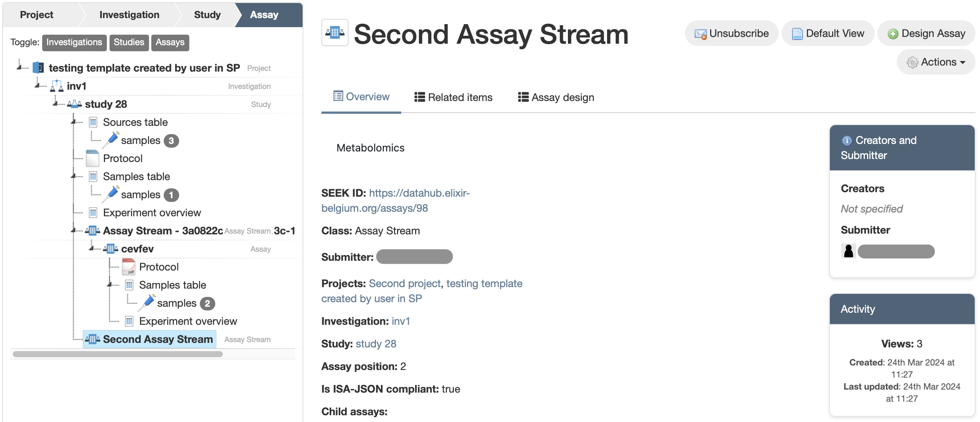Toggle Assays visibility in the tree
980x422 pixels.
(x=170, y=42)
